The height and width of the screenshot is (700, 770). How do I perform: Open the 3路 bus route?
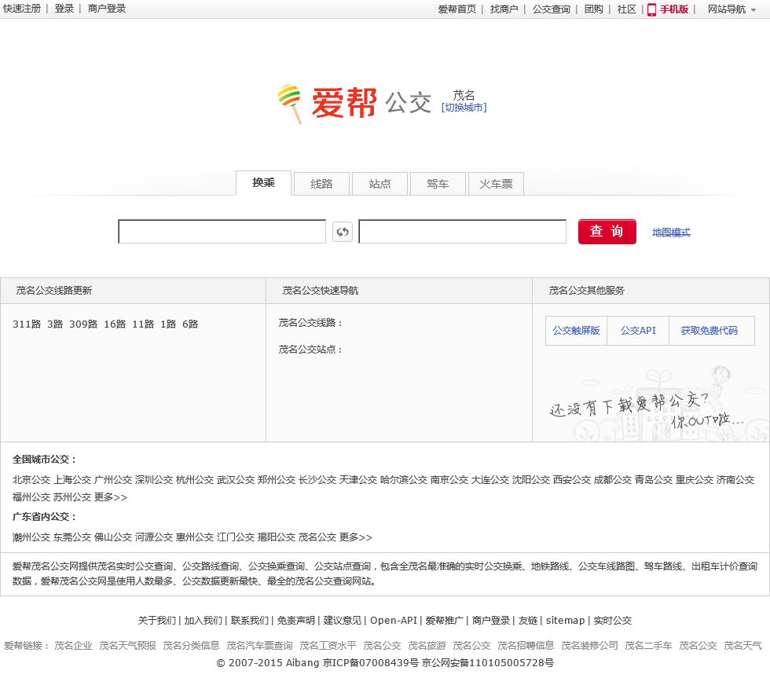pyautogui.click(x=55, y=324)
